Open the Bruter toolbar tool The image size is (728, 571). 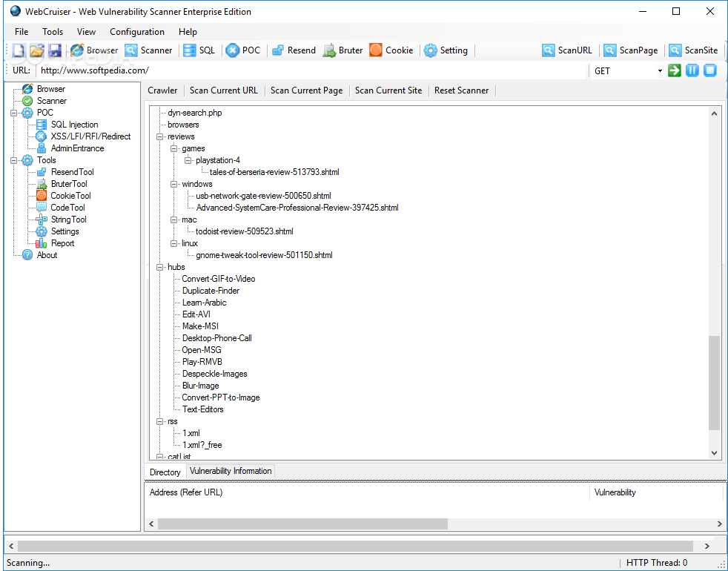pos(343,50)
